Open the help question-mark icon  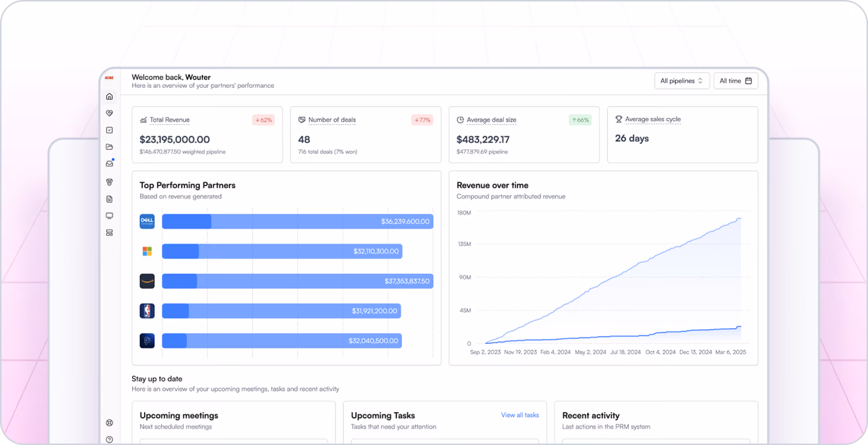tap(110, 440)
